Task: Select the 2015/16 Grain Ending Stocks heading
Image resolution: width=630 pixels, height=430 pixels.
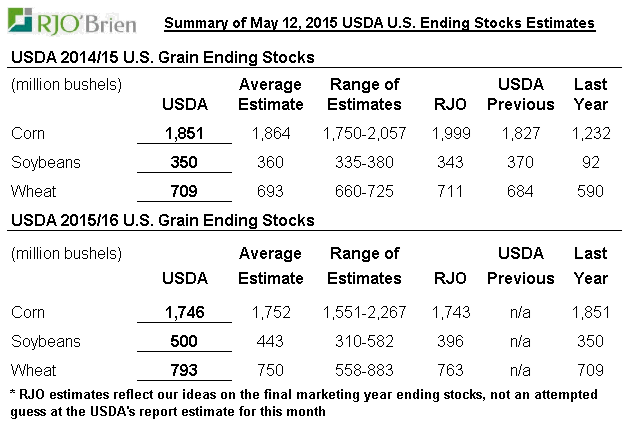Action: [161, 220]
